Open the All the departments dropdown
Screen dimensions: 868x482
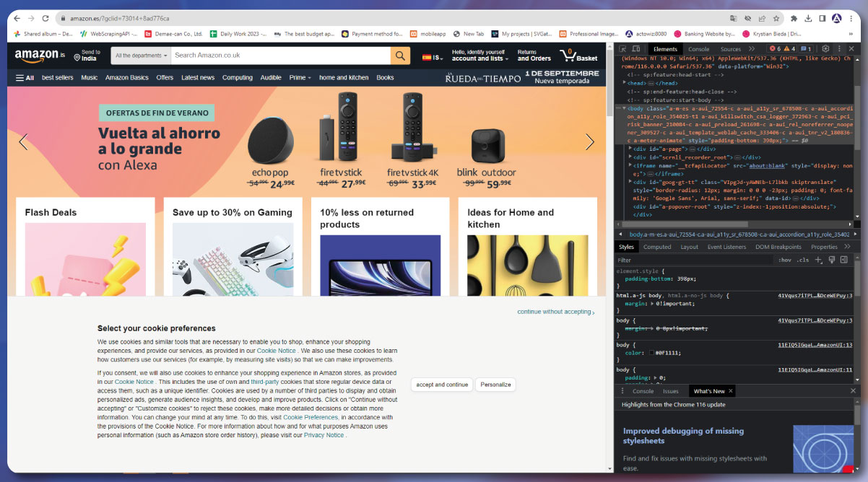141,56
